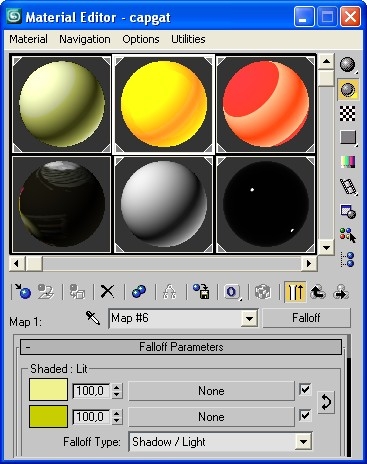Select the dark reflective sample sphere
Screen dimensions: 367x464
tap(62, 205)
